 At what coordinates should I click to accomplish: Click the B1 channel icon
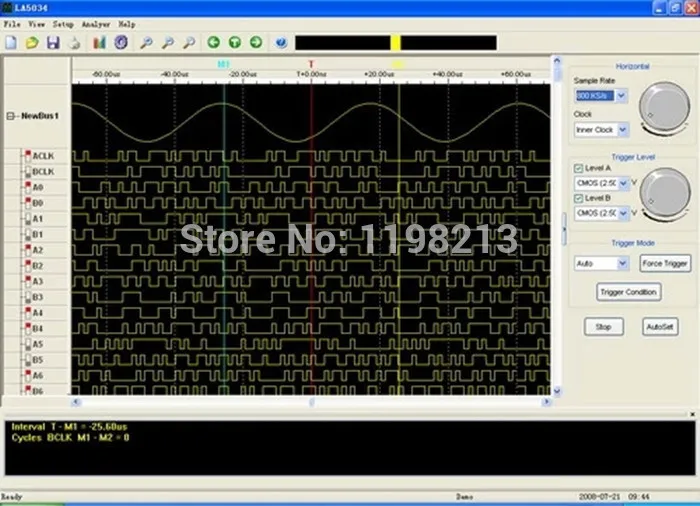[28, 234]
